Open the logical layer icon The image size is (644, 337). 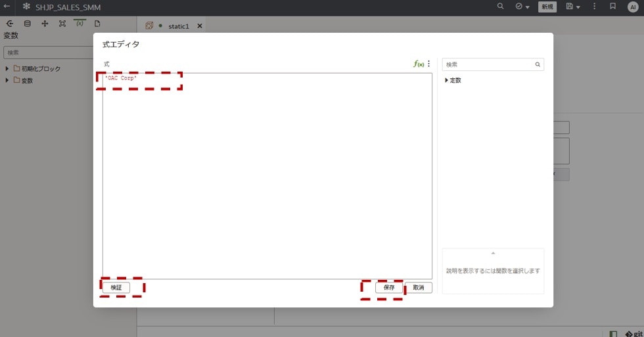click(x=45, y=24)
